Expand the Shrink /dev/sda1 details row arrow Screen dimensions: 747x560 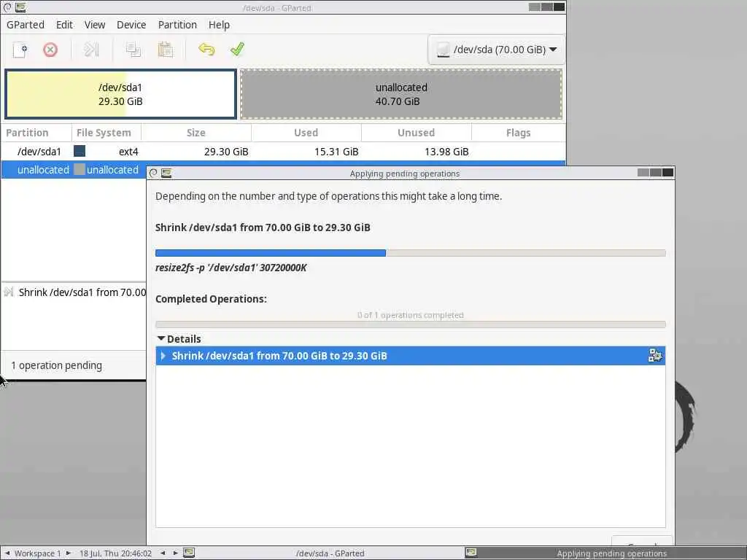pyautogui.click(x=163, y=356)
